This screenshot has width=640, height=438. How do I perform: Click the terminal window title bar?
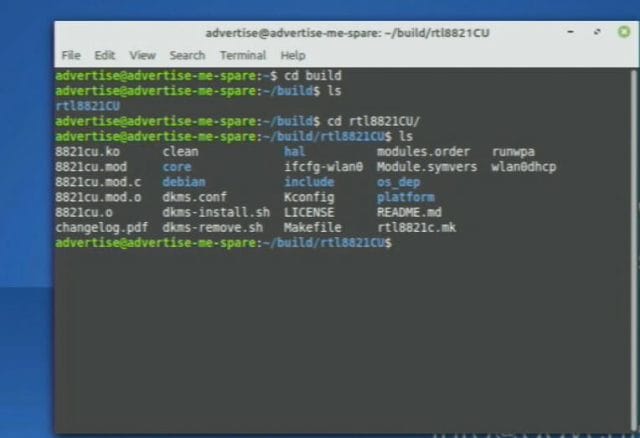click(x=347, y=33)
